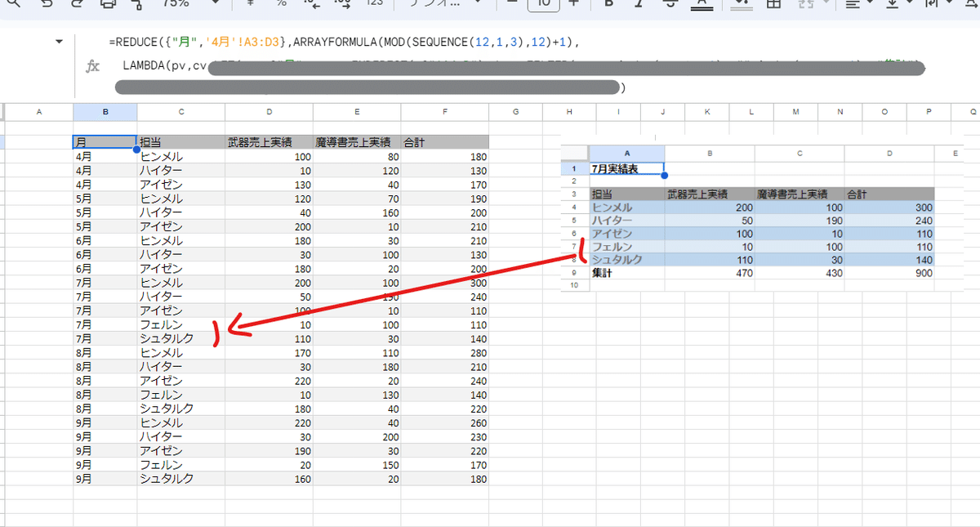Open vertical align options

(x=897, y=4)
